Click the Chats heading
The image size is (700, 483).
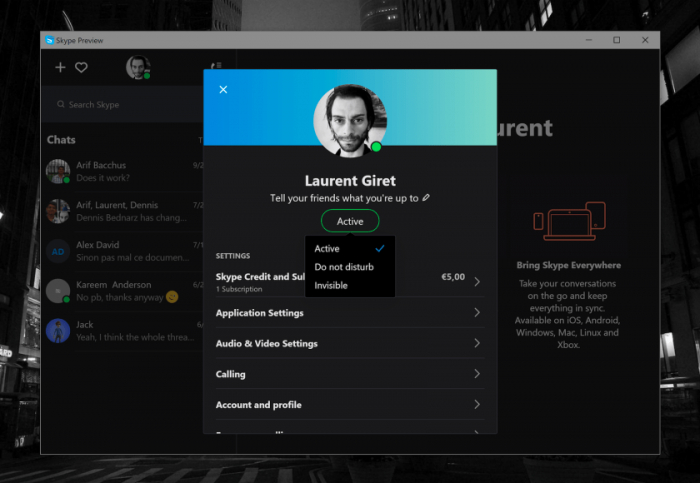pyautogui.click(x=61, y=140)
